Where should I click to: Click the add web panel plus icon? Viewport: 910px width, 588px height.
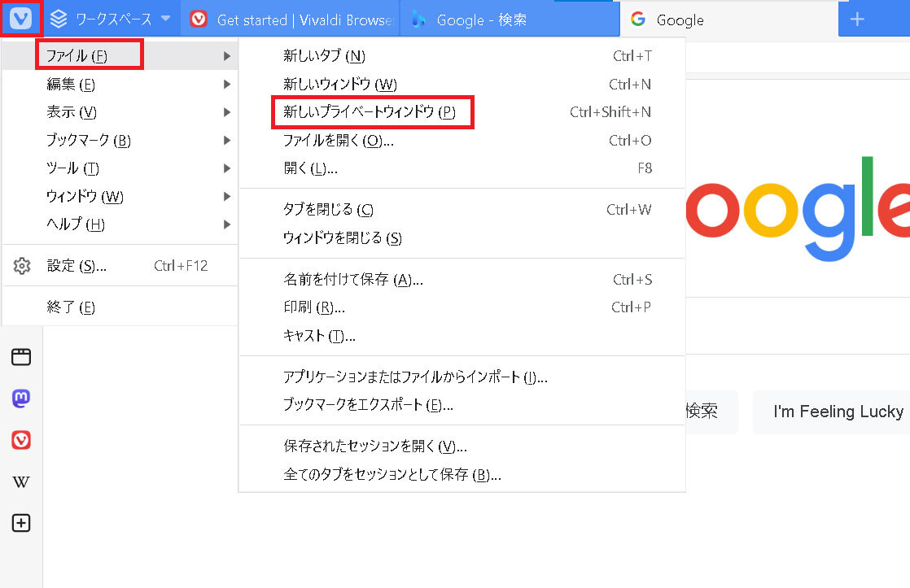point(21,524)
